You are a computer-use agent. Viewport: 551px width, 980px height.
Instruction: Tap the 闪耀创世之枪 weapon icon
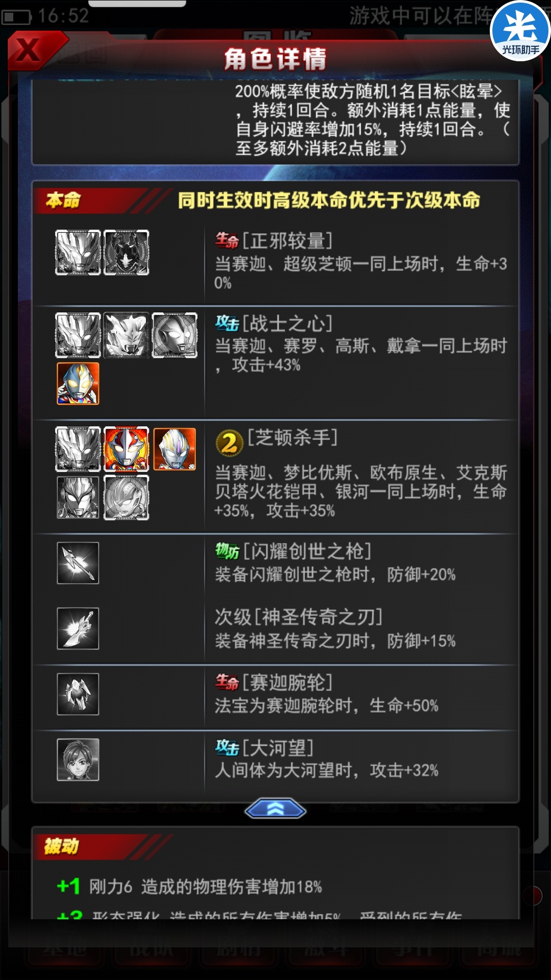click(x=78, y=563)
